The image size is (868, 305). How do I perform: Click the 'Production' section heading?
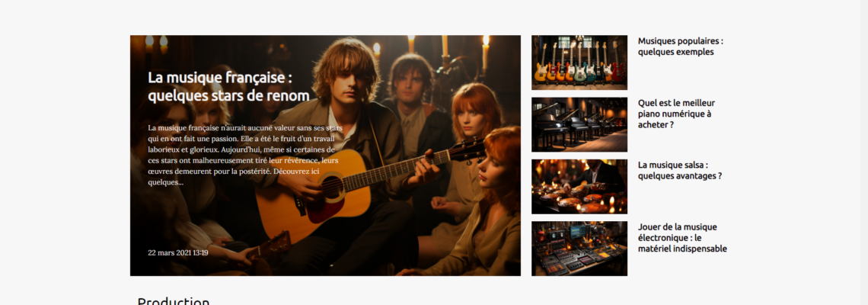pyautogui.click(x=174, y=301)
